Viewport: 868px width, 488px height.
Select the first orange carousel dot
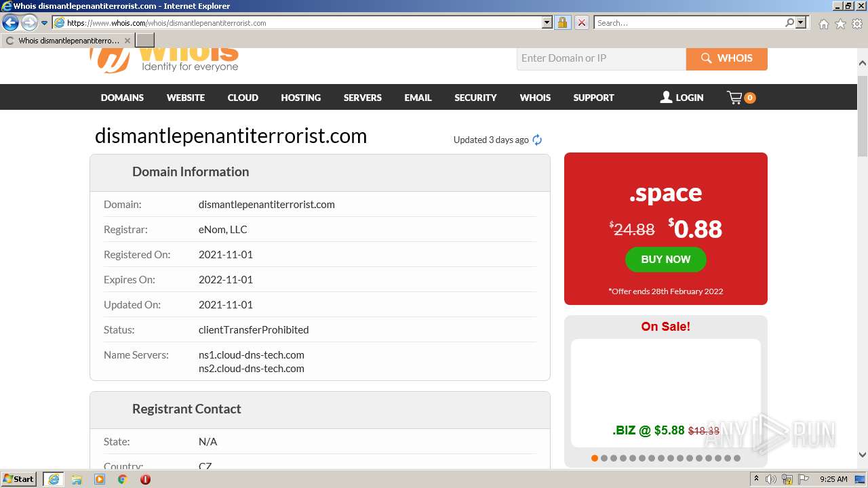(595, 458)
